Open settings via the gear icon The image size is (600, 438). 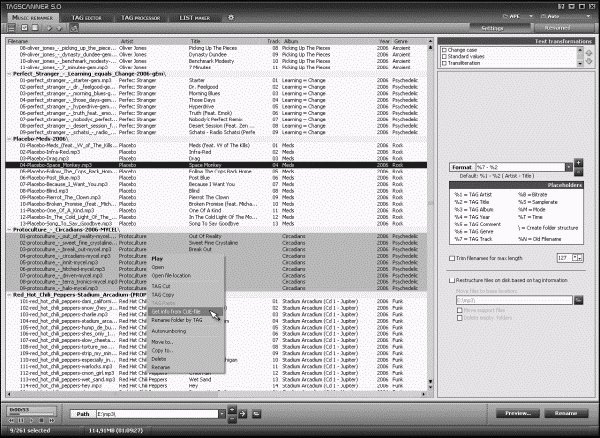click(x=231, y=18)
